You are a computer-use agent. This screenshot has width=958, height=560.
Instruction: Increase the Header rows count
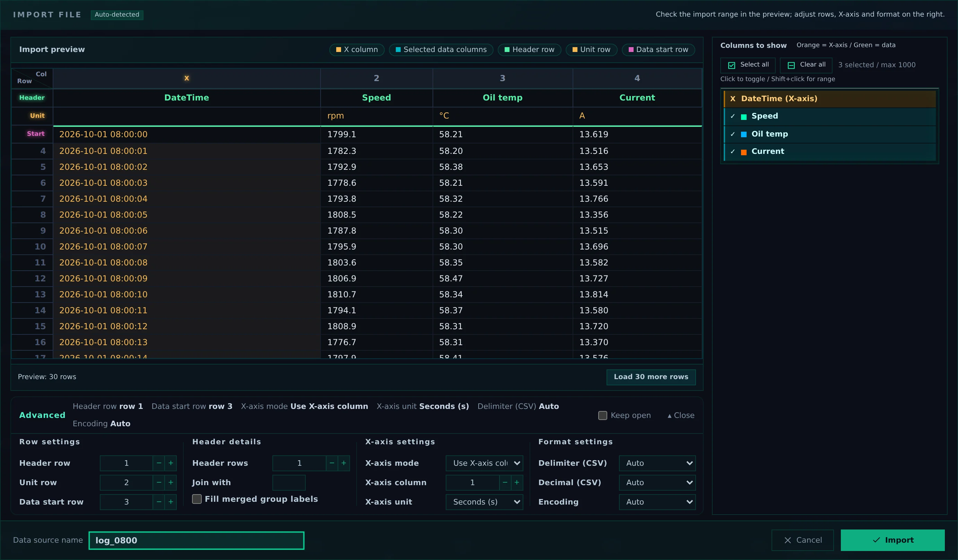pyautogui.click(x=344, y=463)
